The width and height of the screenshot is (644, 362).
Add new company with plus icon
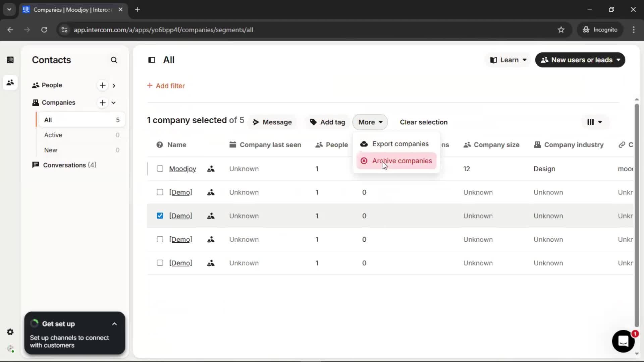click(103, 103)
